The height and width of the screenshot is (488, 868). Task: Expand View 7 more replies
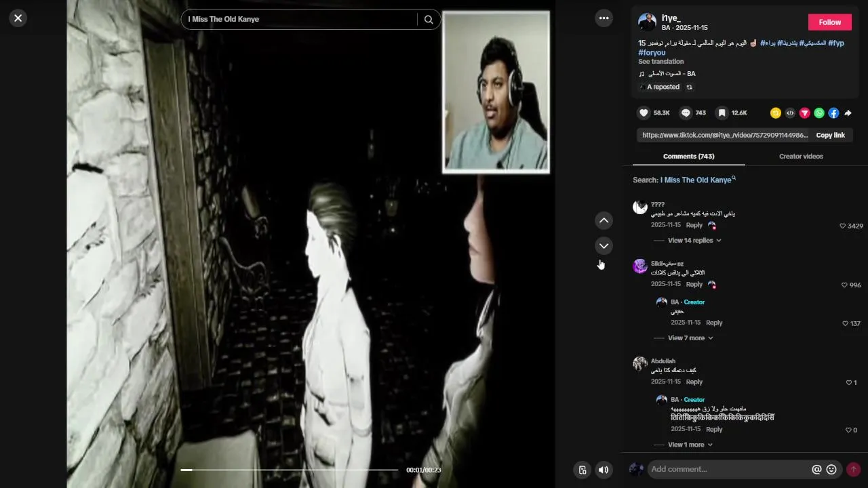[x=690, y=338]
